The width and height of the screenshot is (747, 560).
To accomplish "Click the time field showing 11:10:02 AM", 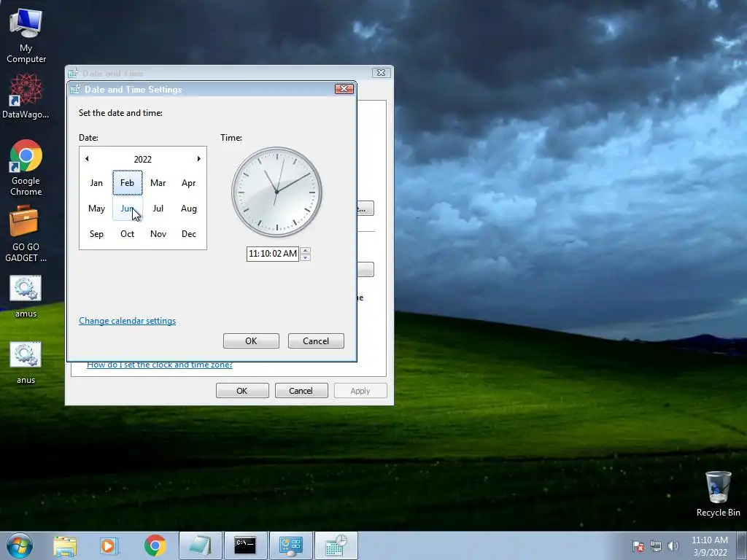I will click(273, 254).
